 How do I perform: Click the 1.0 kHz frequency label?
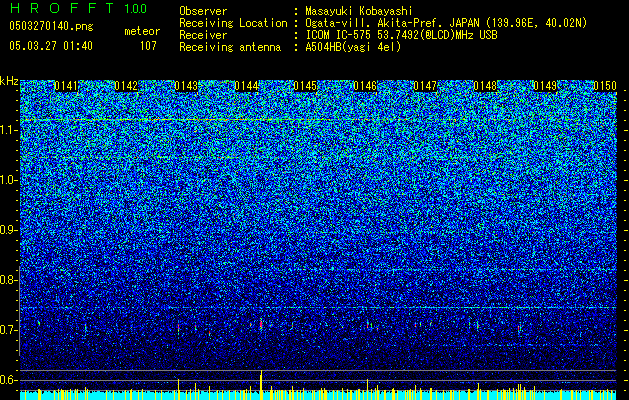[x=8, y=180]
